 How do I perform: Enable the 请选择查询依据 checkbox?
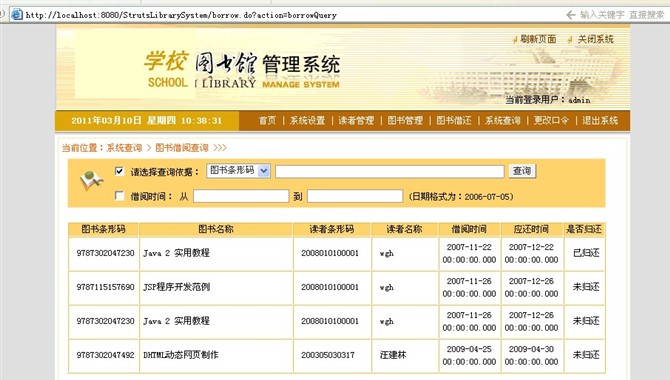[x=119, y=171]
